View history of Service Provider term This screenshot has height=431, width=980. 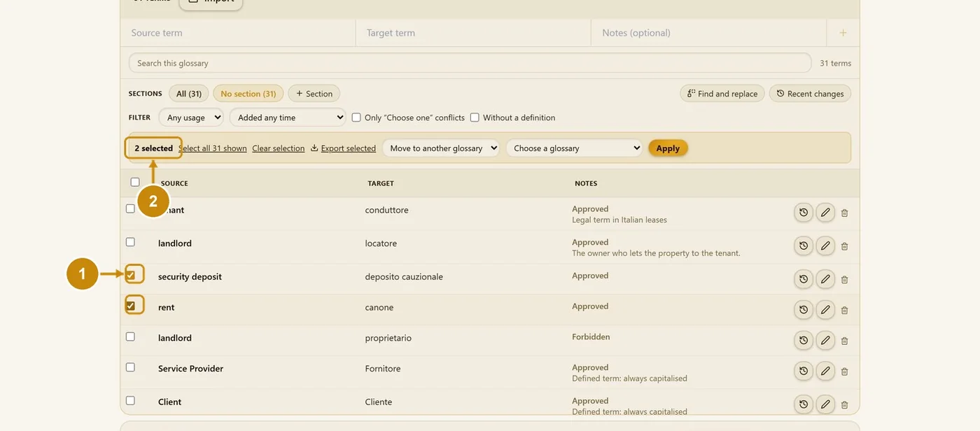click(x=804, y=371)
